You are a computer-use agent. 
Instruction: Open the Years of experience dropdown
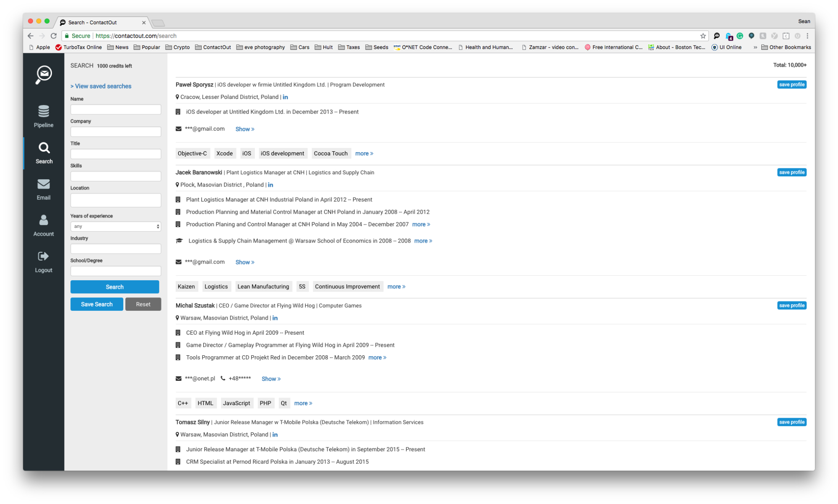pos(116,226)
